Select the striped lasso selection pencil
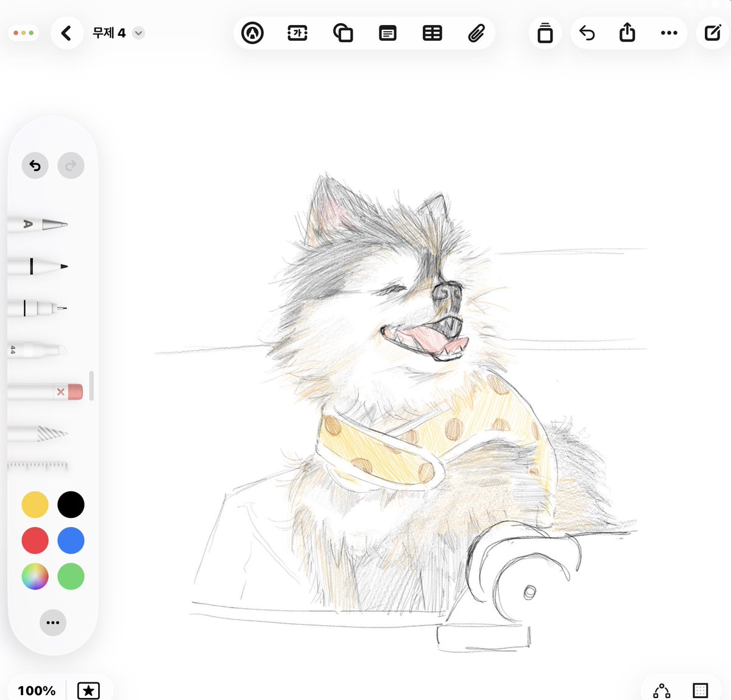 38,434
